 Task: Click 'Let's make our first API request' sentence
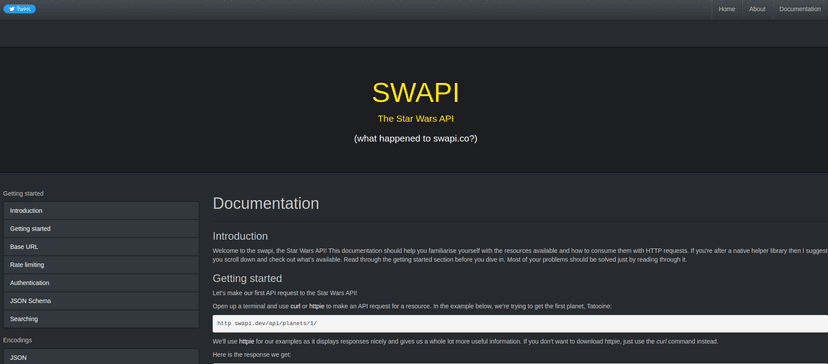pyautogui.click(x=285, y=293)
